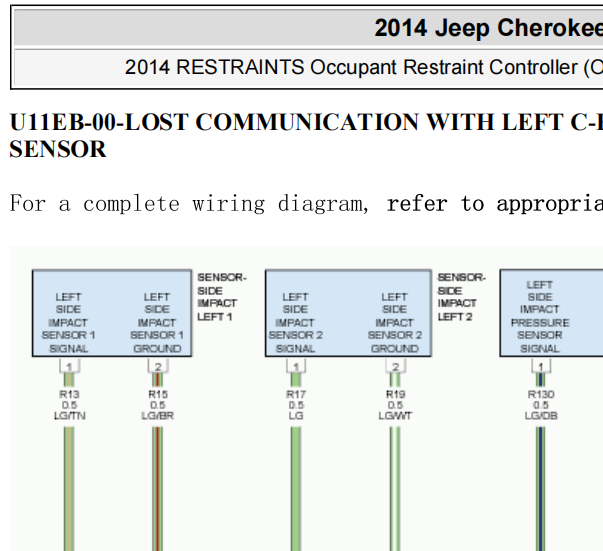Screen dimensions: 603x551
Task: Click pin 1 above wire R17
Action: point(296,366)
